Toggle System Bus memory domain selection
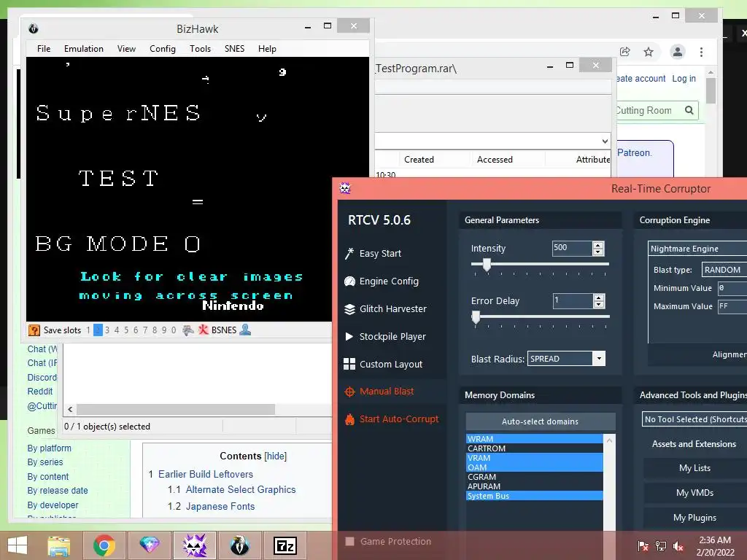Viewport: 747px width, 560px height. tap(534, 496)
